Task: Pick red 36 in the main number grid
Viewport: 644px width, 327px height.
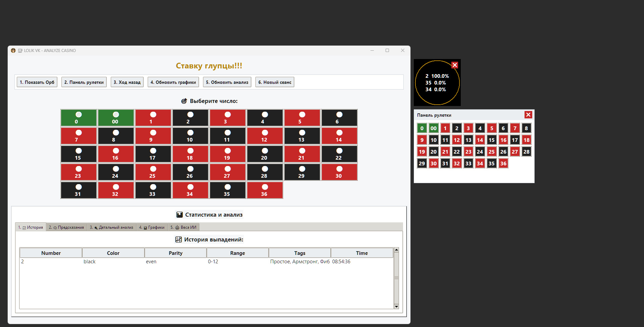Action: [265, 190]
